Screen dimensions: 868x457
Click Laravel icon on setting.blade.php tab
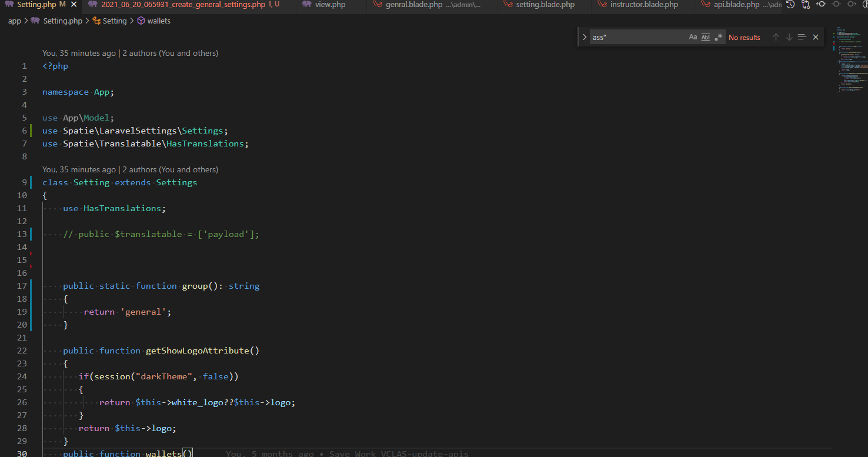point(508,5)
